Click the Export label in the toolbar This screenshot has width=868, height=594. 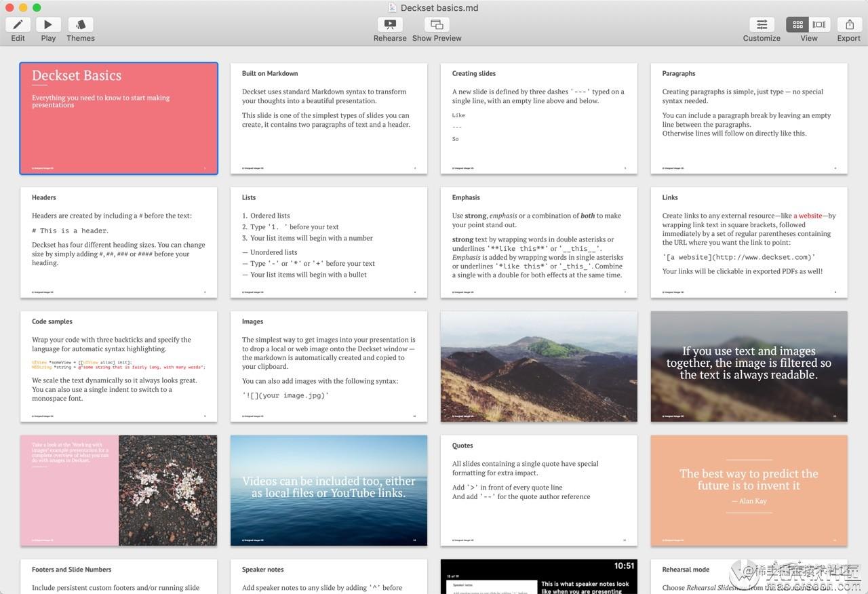click(848, 38)
